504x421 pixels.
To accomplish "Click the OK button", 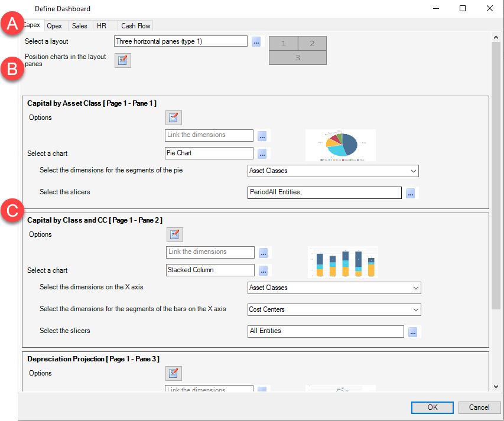I will pyautogui.click(x=433, y=407).
